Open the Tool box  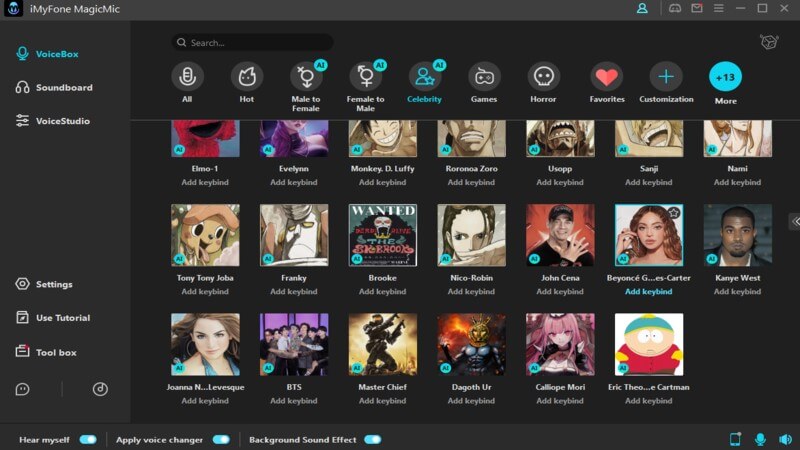tap(46, 352)
